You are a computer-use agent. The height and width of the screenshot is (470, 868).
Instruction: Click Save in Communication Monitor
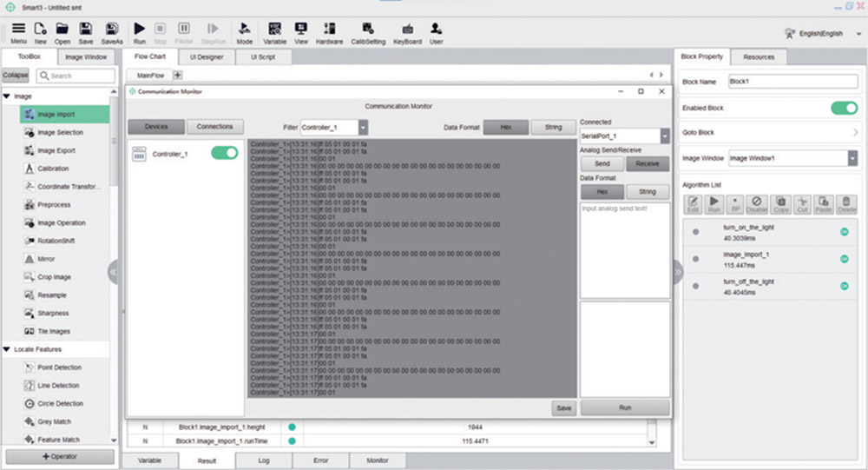coord(563,408)
